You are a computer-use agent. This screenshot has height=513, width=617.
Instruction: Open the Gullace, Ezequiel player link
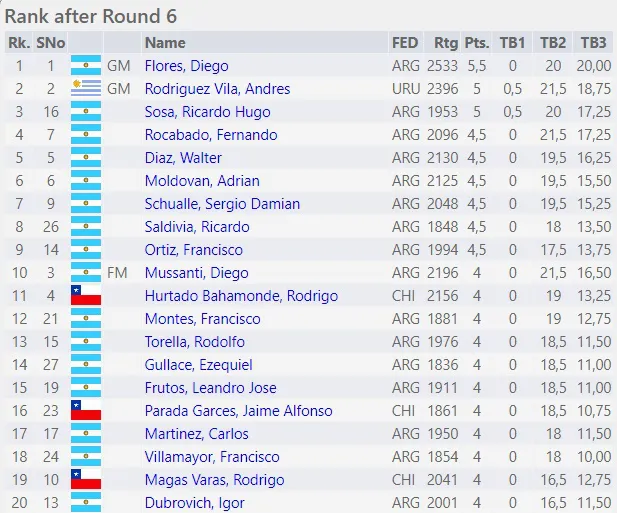(x=198, y=365)
